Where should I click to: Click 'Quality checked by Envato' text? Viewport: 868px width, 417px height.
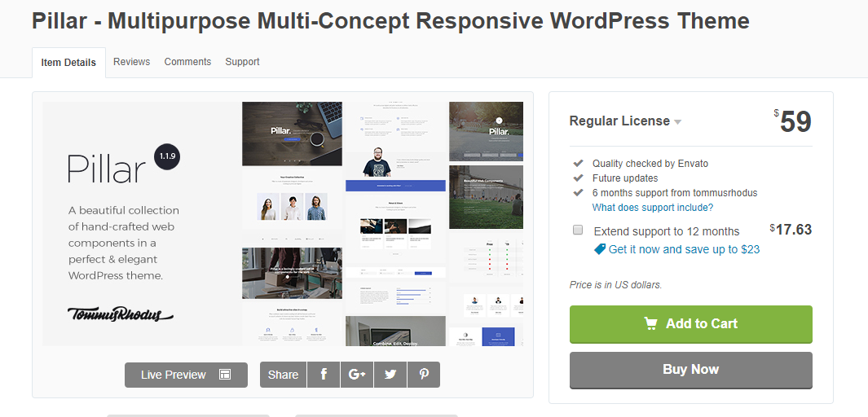tap(650, 164)
